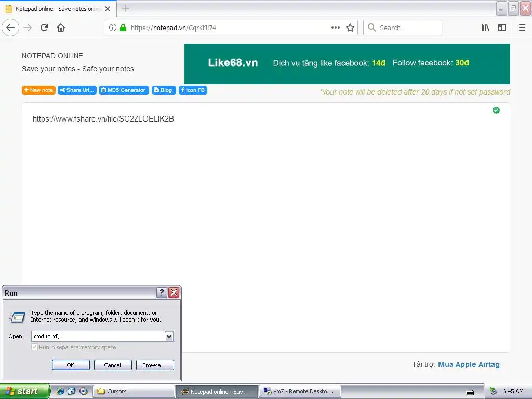Select the Notepad online browser tab
Viewport: 532px width, 399px height.
point(58,9)
